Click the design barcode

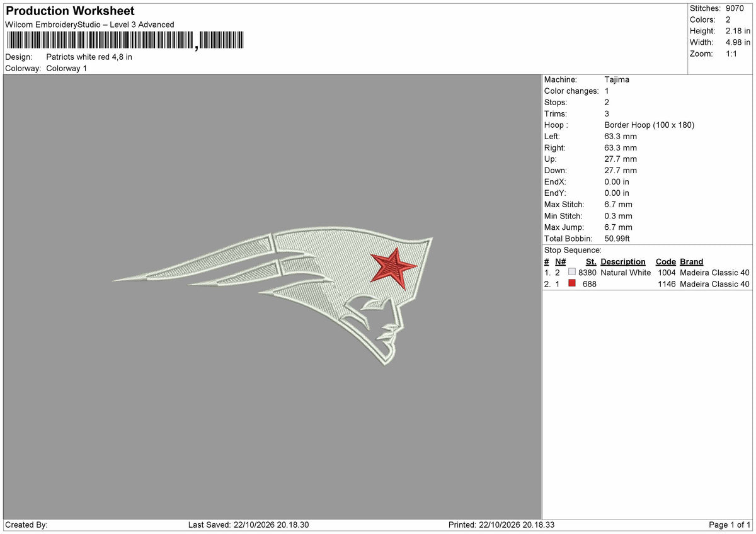[125, 41]
